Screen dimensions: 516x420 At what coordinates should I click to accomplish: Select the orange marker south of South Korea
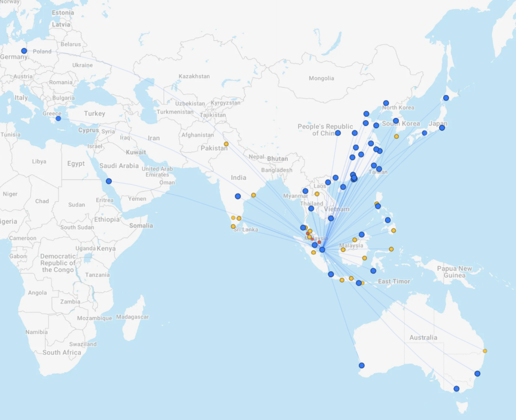click(x=397, y=137)
